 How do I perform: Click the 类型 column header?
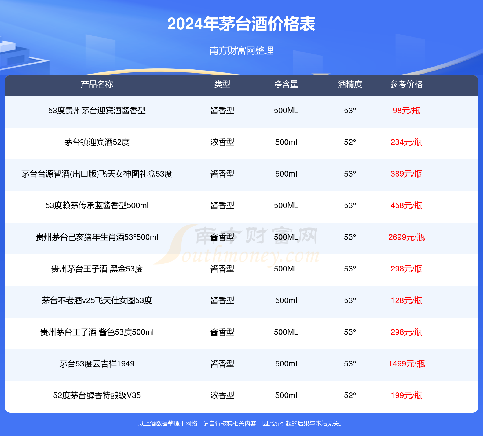point(222,84)
